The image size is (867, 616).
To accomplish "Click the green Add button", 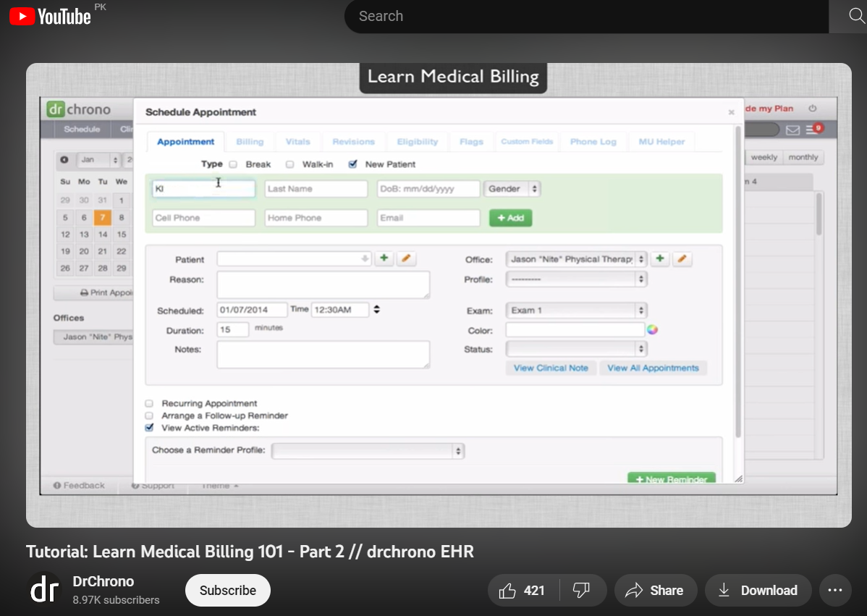I will pos(510,218).
